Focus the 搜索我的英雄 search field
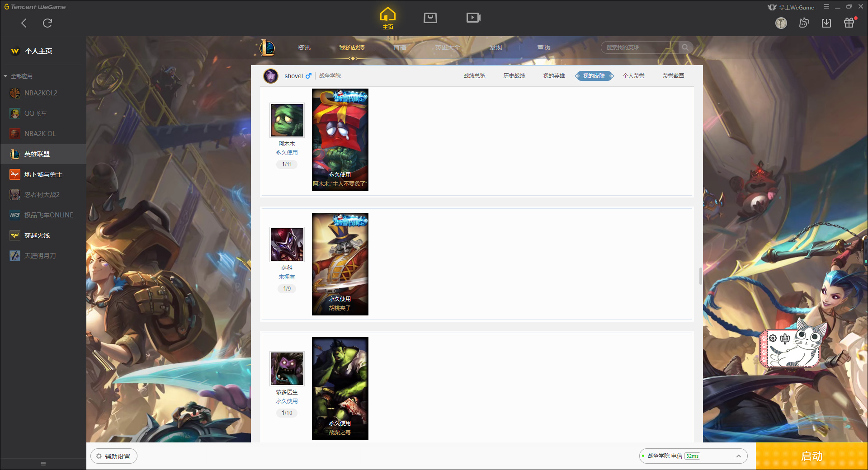This screenshot has width=868, height=470. click(640, 47)
